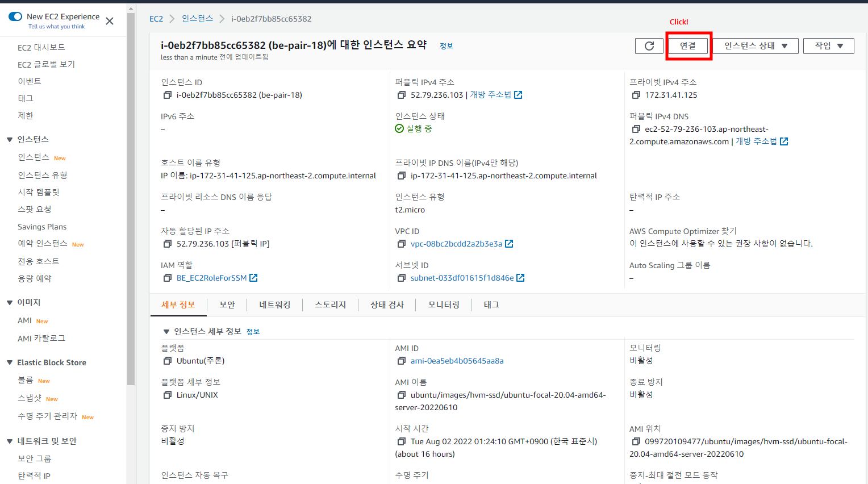Collapse the 인스턴스 세부 정보 panel
Viewport: 868px width, 484px height.
click(x=166, y=332)
